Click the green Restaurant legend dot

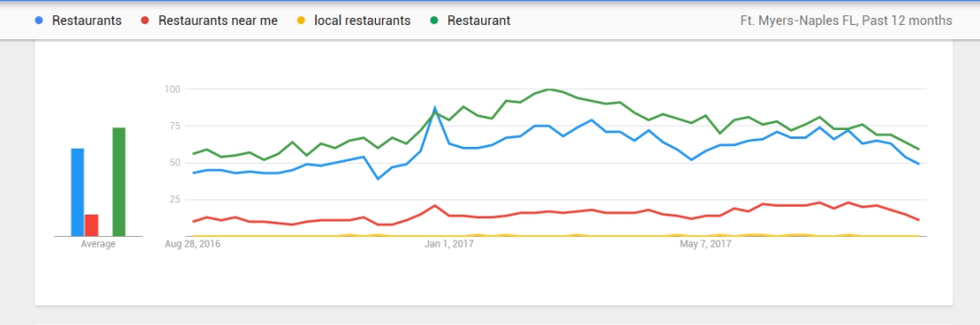(x=435, y=20)
